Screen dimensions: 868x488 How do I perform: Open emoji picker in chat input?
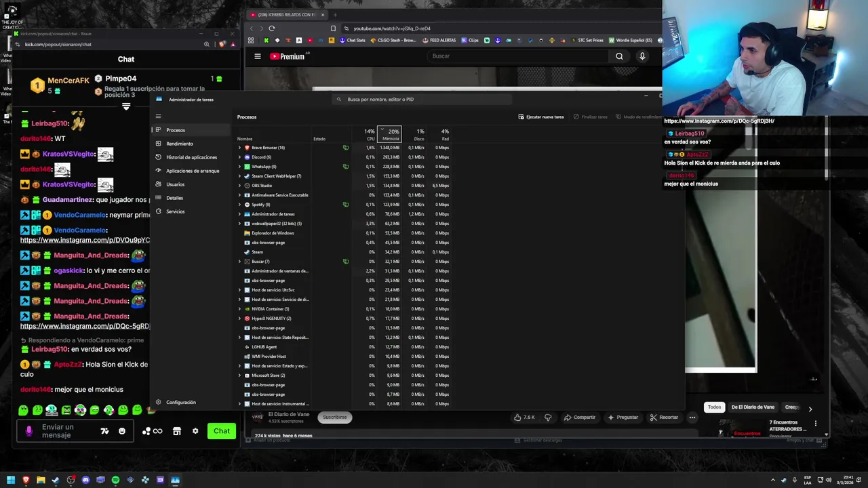(x=122, y=431)
